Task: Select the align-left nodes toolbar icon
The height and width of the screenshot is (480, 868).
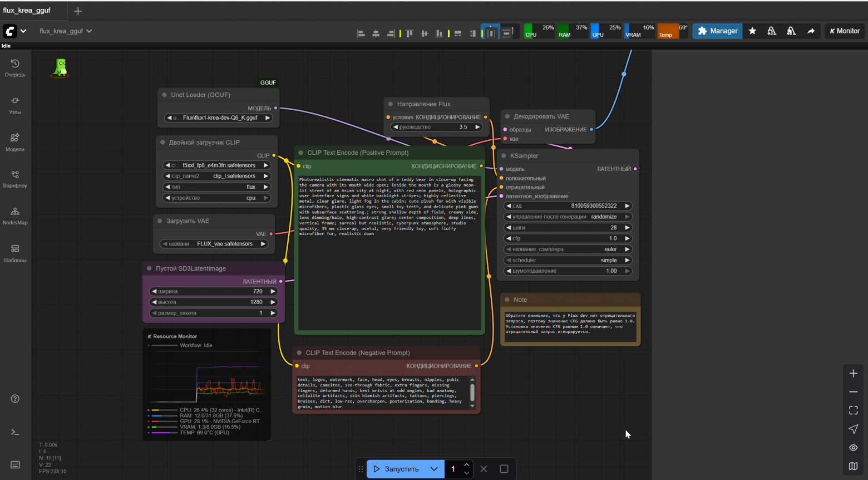Action: pos(361,33)
